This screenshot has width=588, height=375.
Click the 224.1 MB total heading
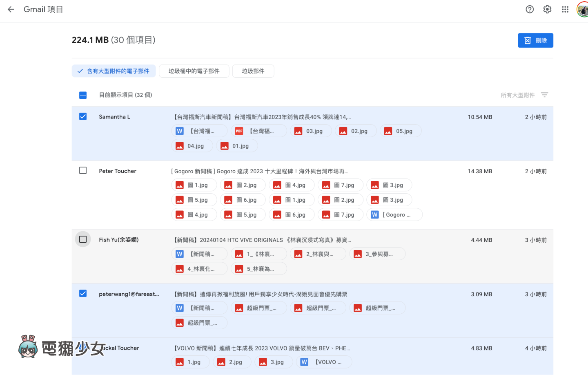point(90,40)
